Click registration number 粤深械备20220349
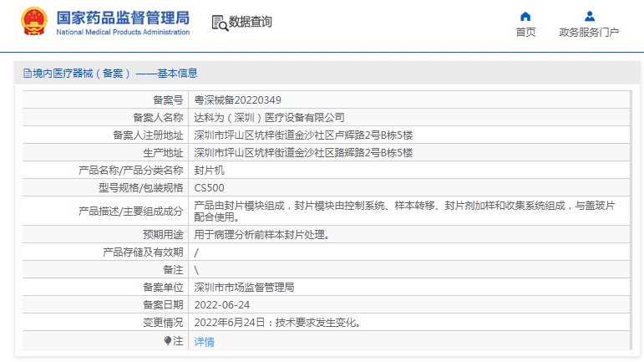Image resolution: width=644 pixels, height=362 pixels. coord(237,99)
